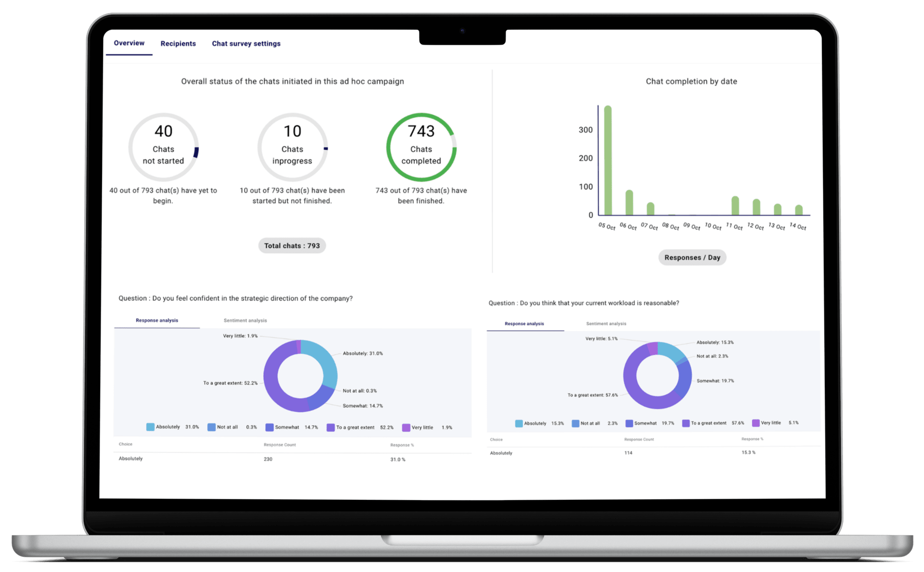Screen dimensions: 924x572
Task: Click 'To a great extent: 52.2%' chart label
Action: pos(230,383)
